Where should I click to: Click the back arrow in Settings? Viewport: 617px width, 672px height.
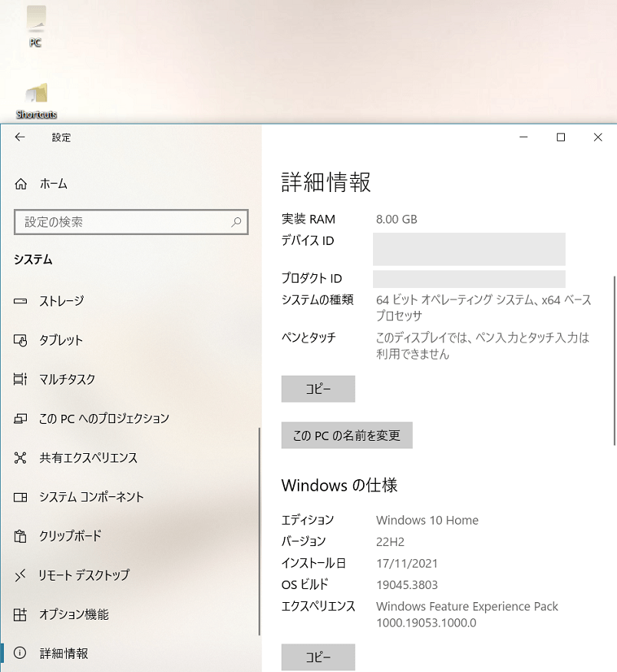[20, 137]
